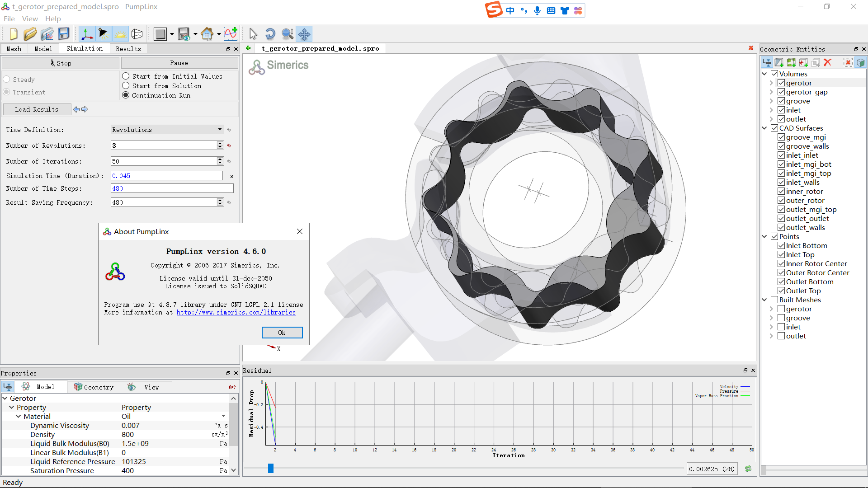Viewport: 868px width, 488px height.
Task: Click the background color square icon
Action: tap(160, 34)
